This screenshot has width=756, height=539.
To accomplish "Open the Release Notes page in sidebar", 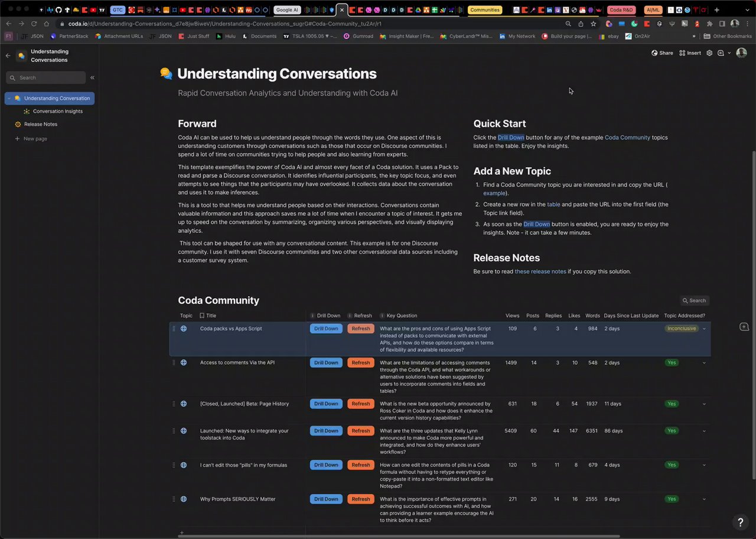I will tap(41, 124).
